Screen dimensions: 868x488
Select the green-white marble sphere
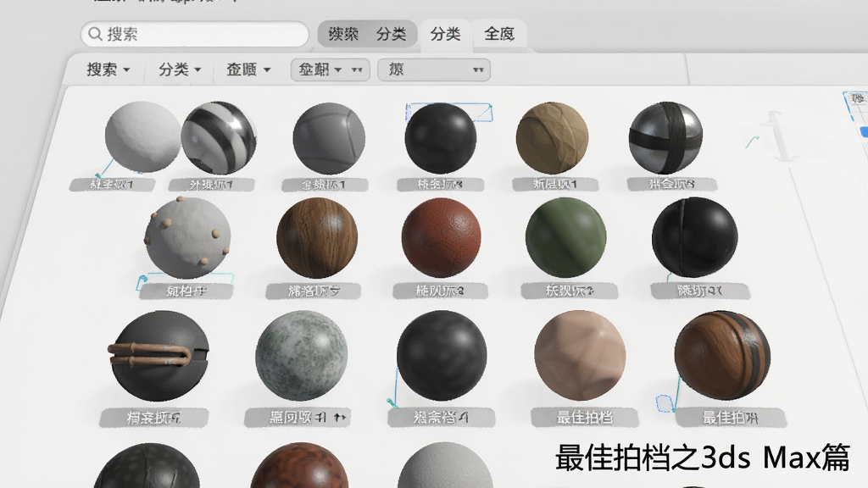(302, 356)
